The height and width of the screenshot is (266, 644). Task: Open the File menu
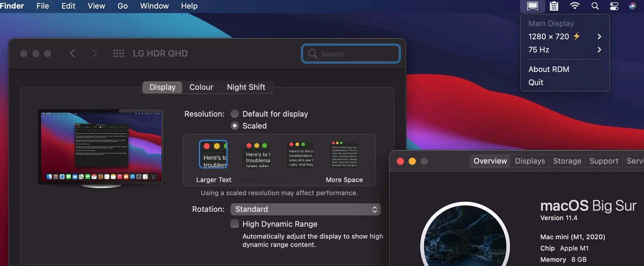point(43,6)
